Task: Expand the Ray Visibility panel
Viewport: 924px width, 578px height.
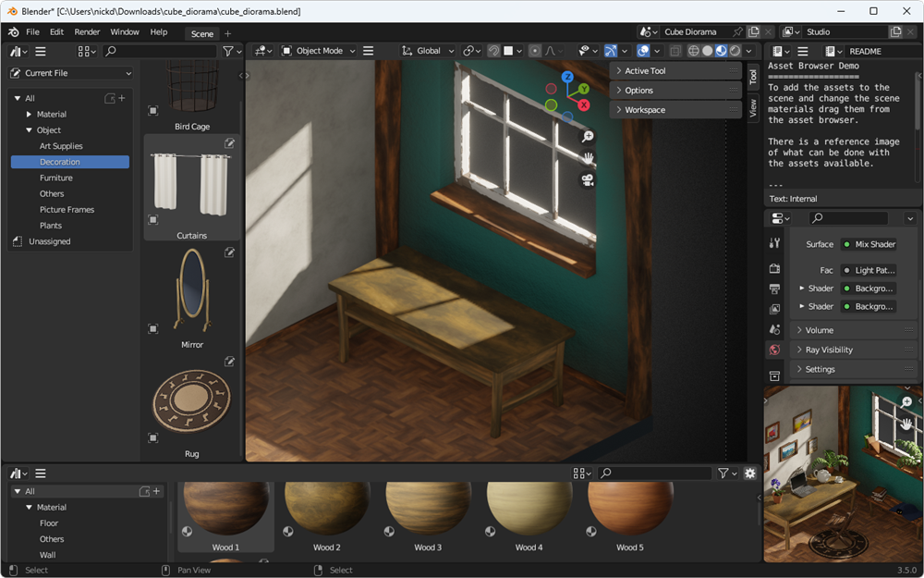Action: click(x=829, y=350)
